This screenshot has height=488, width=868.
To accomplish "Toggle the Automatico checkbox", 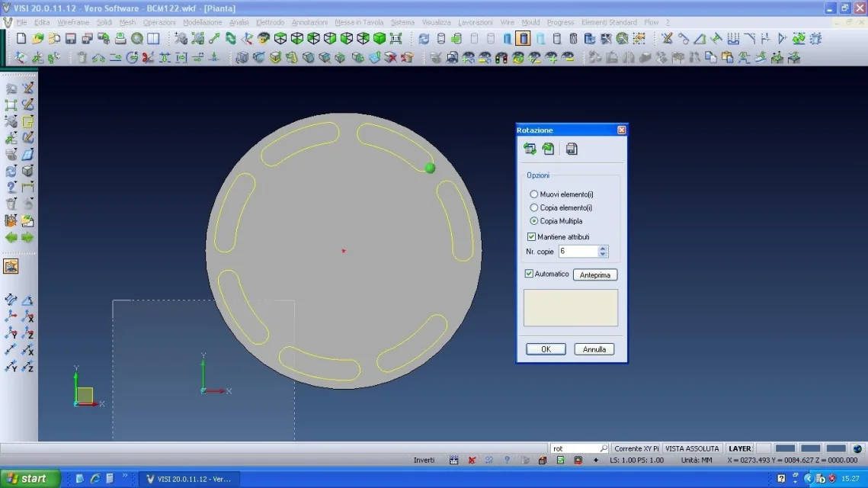I will pyautogui.click(x=529, y=274).
